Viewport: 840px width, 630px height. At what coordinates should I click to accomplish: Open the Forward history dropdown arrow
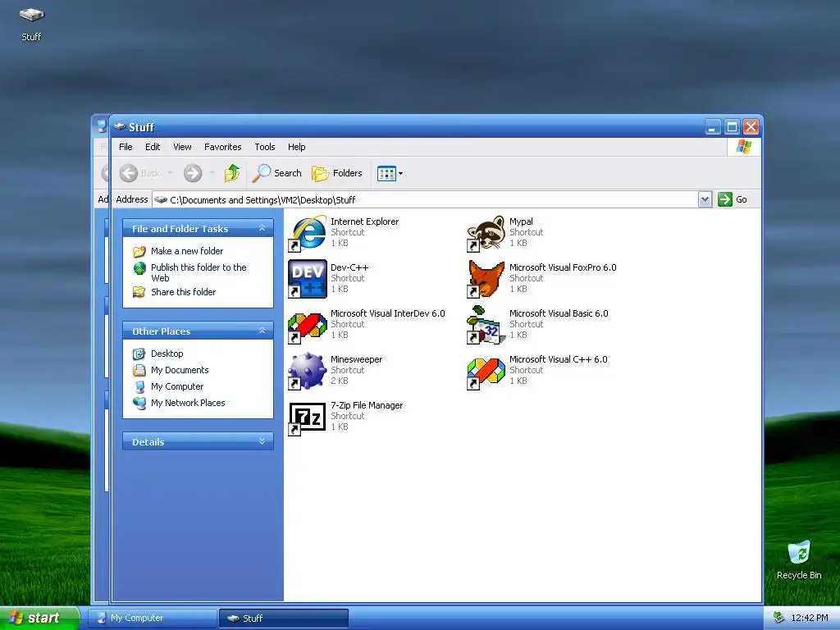212,173
